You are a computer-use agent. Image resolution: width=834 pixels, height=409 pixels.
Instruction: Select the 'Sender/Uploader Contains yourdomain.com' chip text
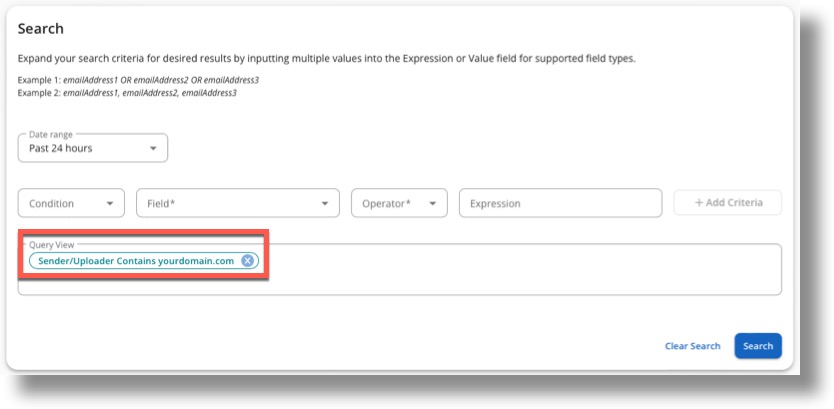[x=135, y=260]
